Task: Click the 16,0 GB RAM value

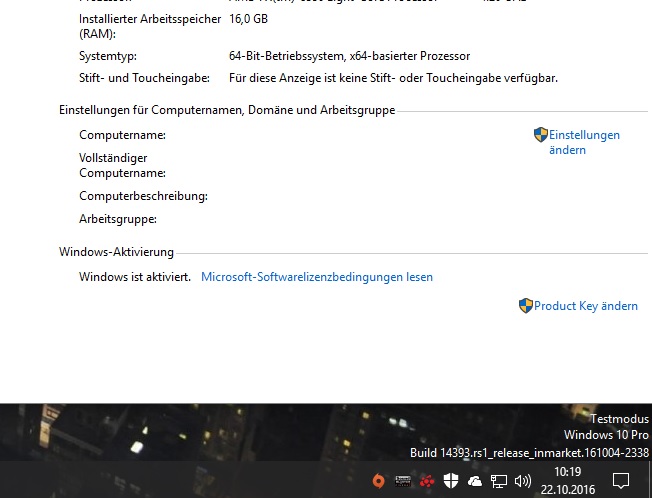Action: (248, 19)
